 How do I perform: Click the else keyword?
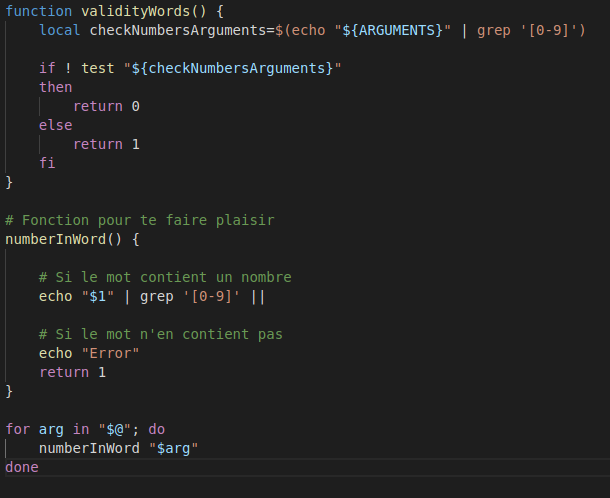coord(56,125)
